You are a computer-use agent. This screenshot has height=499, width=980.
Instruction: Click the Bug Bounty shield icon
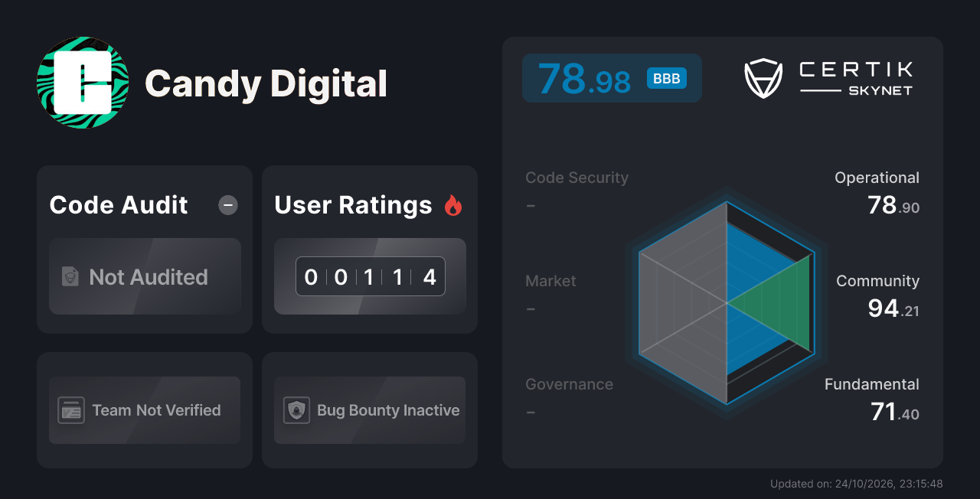tap(296, 410)
